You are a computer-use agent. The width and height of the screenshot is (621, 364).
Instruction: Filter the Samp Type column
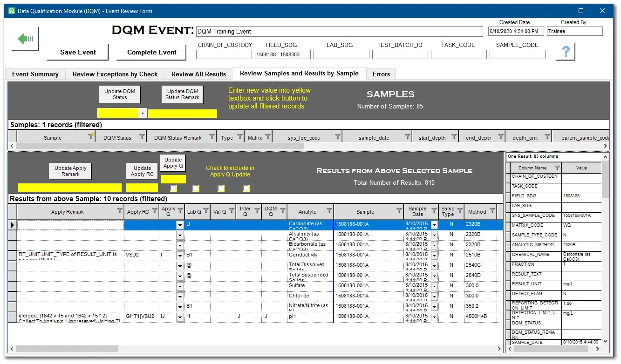[x=460, y=211]
